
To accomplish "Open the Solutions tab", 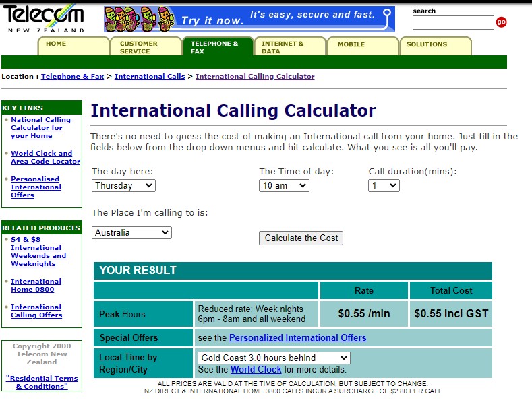I will click(x=435, y=45).
